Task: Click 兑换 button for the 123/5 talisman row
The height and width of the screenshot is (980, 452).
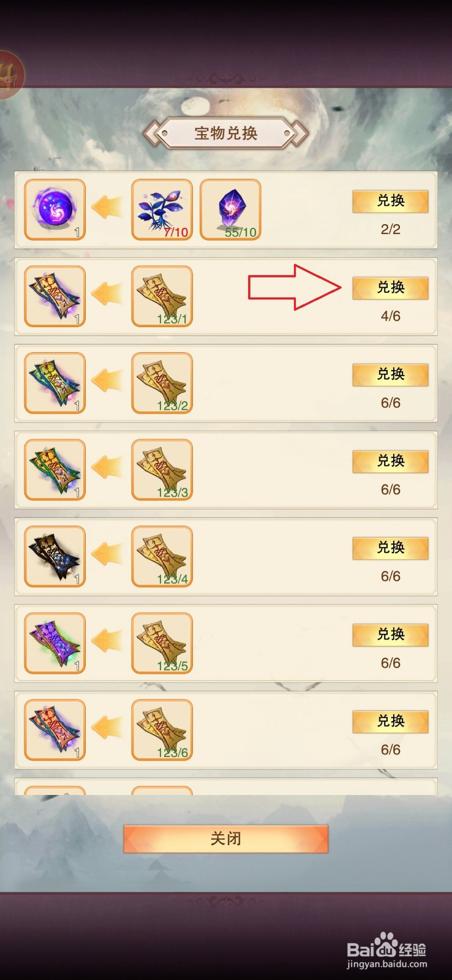Action: coord(390,635)
